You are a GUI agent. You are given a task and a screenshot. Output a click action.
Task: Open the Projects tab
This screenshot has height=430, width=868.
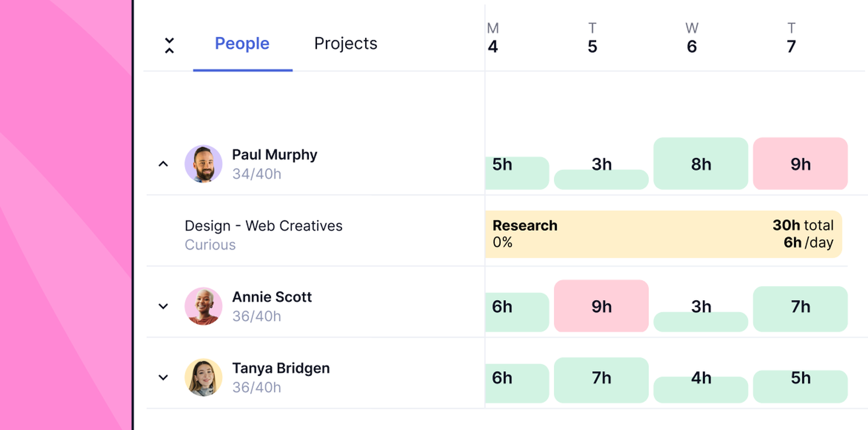click(x=346, y=43)
